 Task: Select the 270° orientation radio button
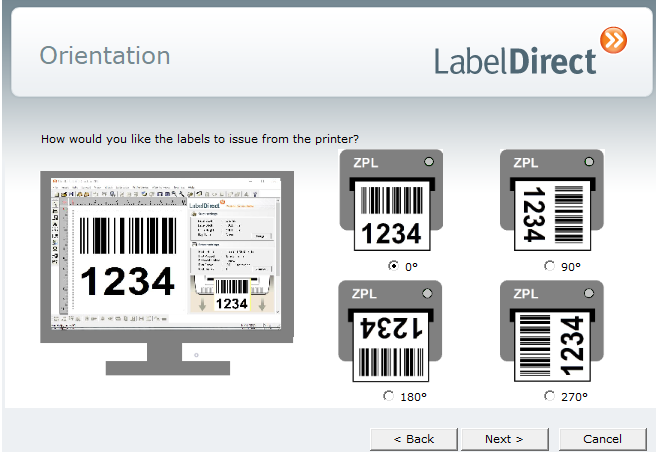pos(549,396)
